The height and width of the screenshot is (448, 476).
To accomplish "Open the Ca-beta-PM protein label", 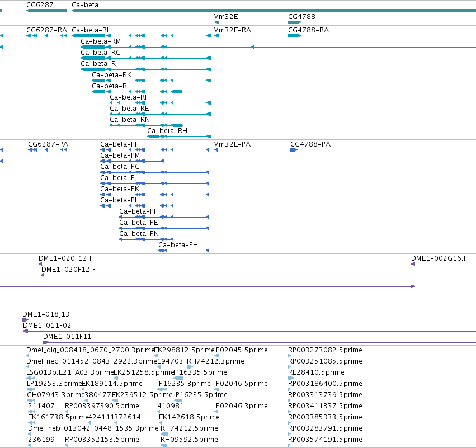I will tap(120, 155).
